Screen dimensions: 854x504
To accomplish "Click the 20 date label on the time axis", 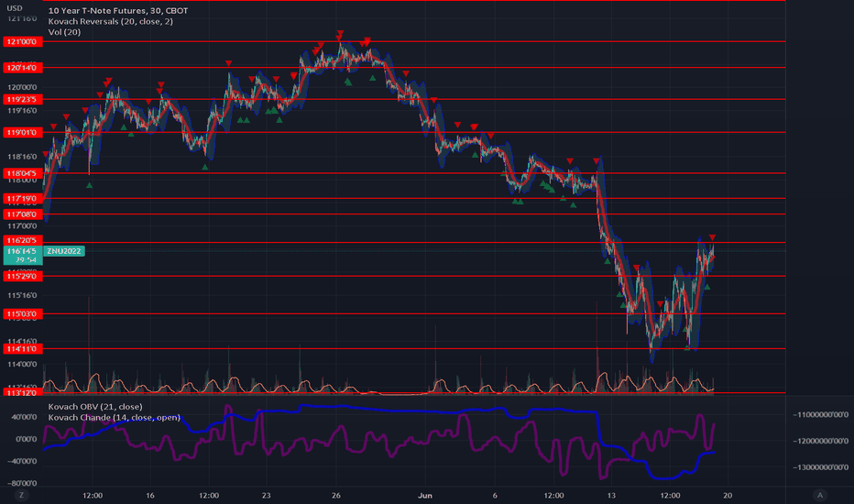I will (x=728, y=495).
